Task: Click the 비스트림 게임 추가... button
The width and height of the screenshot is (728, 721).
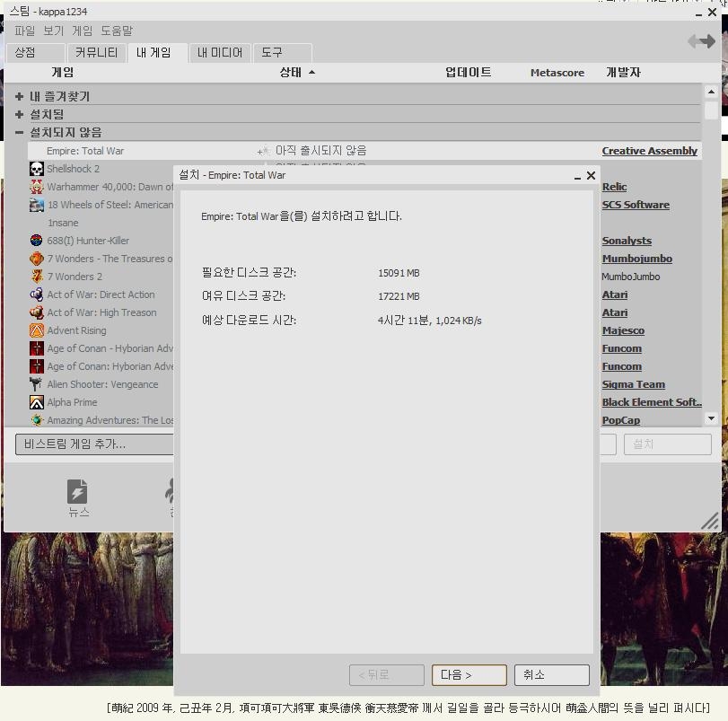Action: pos(94,444)
